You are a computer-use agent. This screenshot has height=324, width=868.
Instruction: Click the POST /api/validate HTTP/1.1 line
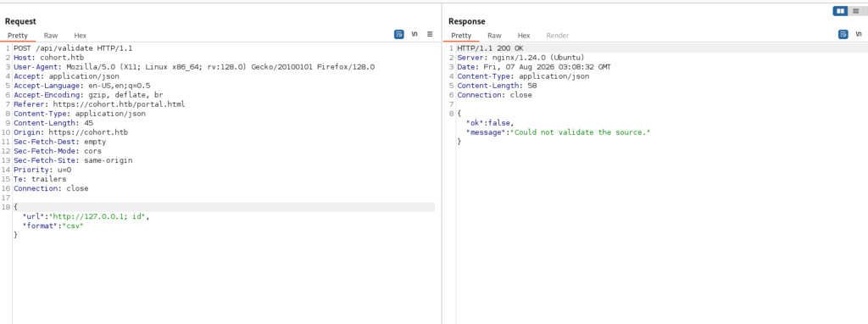(73, 48)
